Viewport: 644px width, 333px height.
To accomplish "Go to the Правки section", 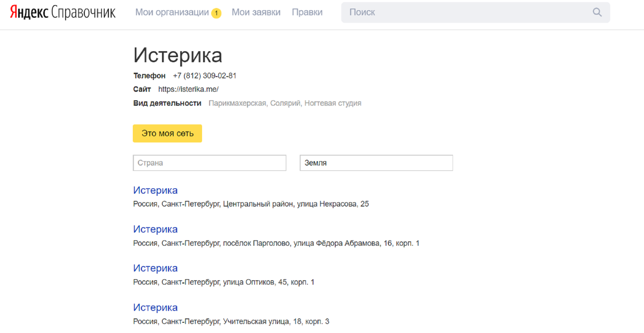I will pos(307,12).
